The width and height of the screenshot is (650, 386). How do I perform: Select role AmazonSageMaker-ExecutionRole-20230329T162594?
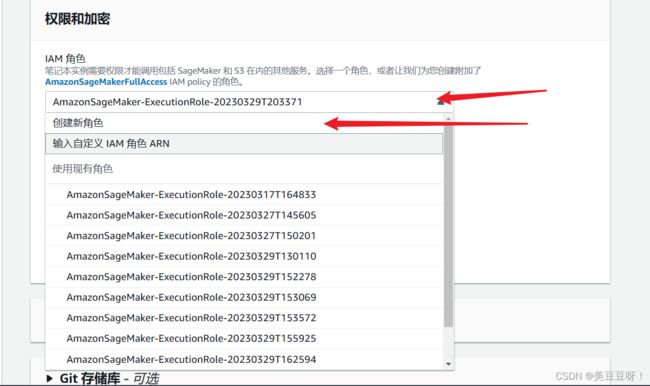pos(244,359)
